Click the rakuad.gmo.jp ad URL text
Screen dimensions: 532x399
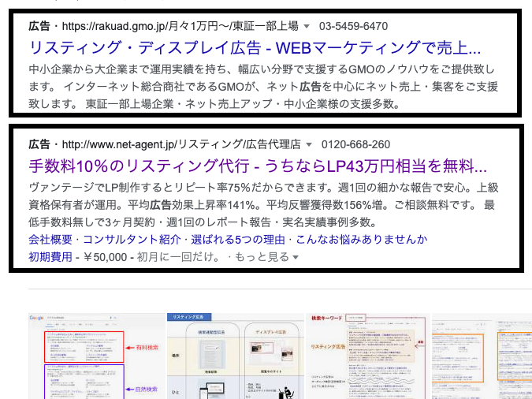point(180,26)
